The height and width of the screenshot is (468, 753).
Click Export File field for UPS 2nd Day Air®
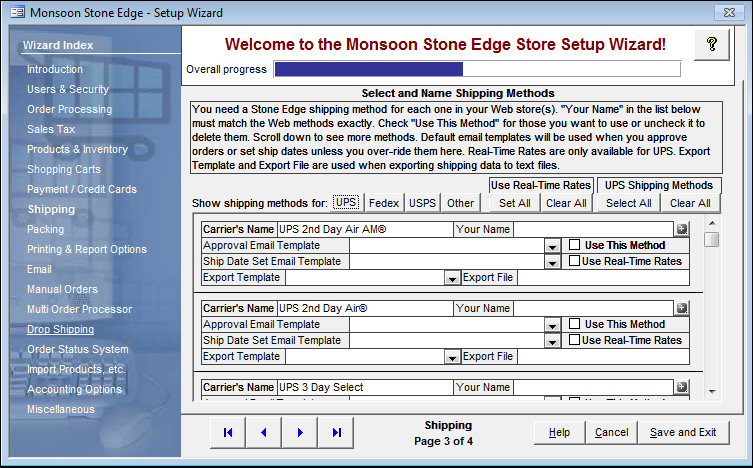click(603, 356)
